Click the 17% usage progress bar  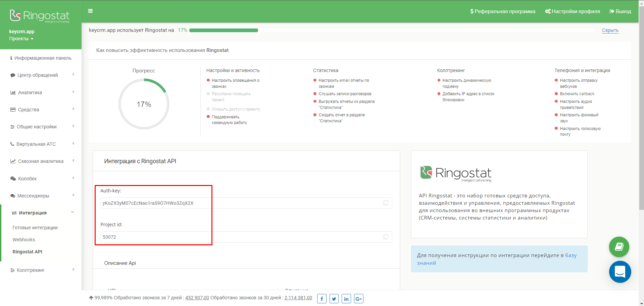pyautogui.click(x=392, y=30)
